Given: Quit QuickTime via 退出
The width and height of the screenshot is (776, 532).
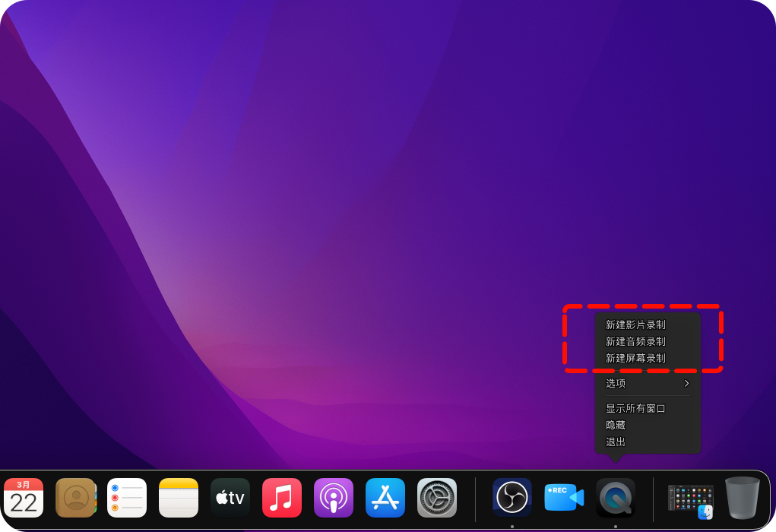Looking at the screenshot, I should click(x=616, y=442).
